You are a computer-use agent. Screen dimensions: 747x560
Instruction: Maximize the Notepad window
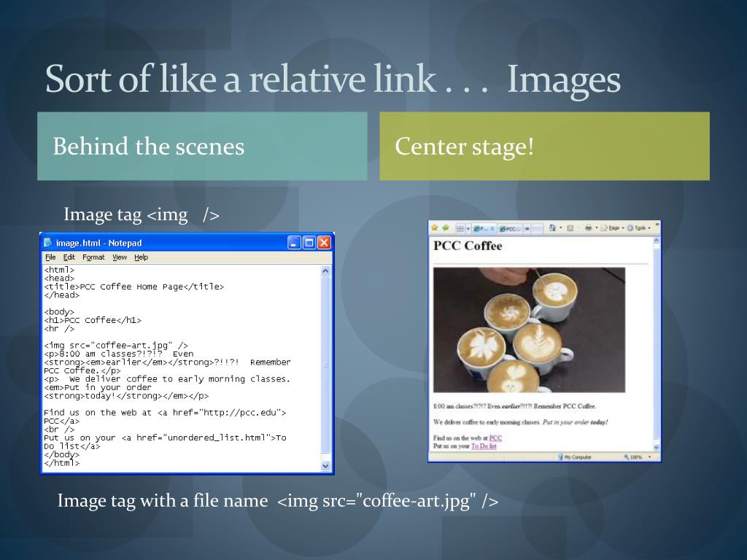coord(309,243)
